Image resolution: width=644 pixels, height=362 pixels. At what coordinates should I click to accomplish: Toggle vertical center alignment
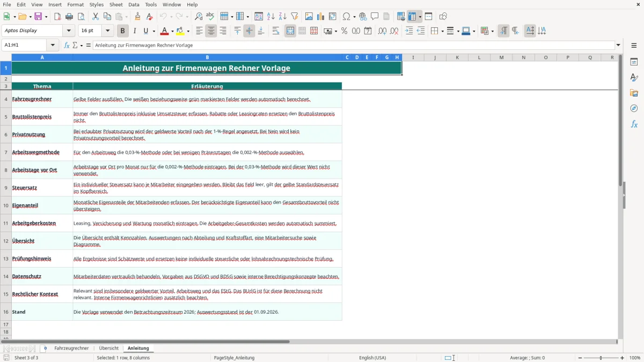249,31
